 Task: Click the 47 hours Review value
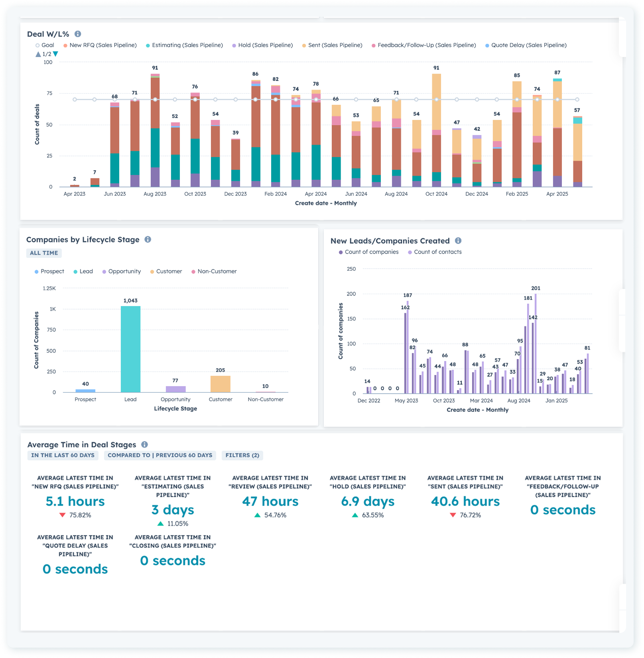pyautogui.click(x=270, y=501)
